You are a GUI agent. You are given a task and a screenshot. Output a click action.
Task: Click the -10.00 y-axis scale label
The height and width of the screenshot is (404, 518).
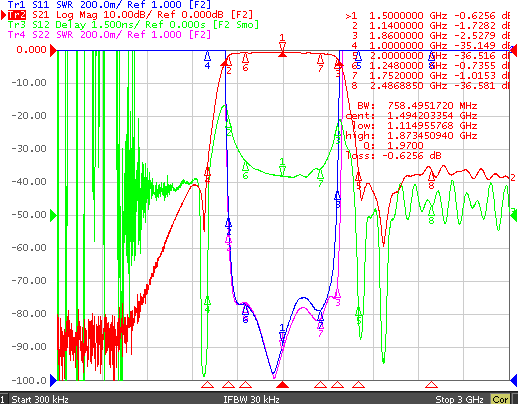point(29,83)
